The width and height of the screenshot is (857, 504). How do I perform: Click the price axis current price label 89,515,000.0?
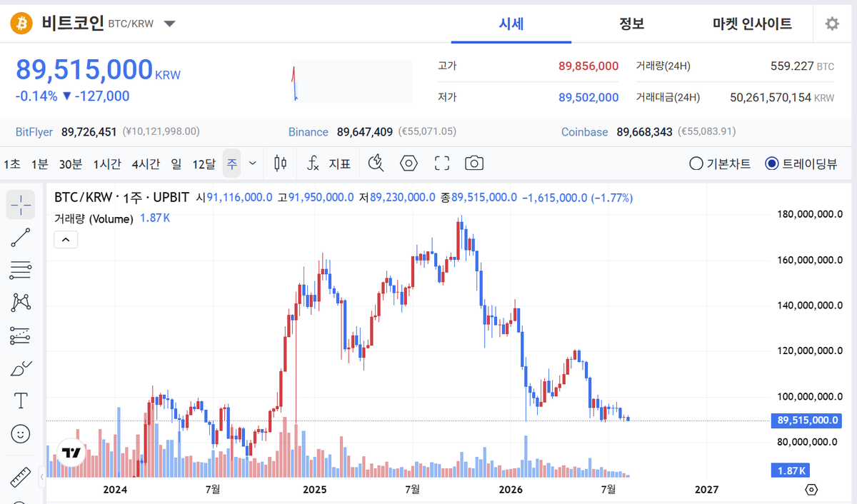(x=808, y=420)
